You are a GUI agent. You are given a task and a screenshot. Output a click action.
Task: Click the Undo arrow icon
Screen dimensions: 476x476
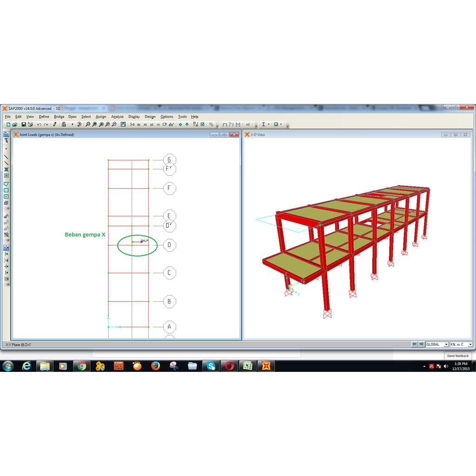click(x=39, y=125)
